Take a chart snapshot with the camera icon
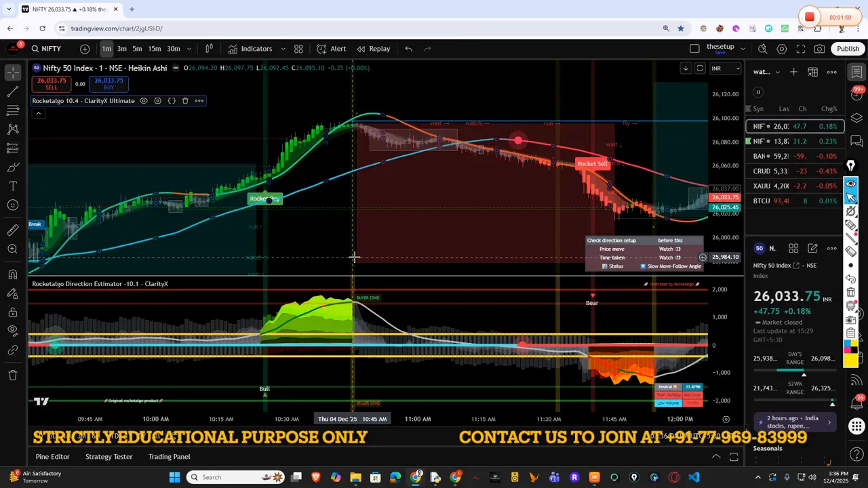 820,48
